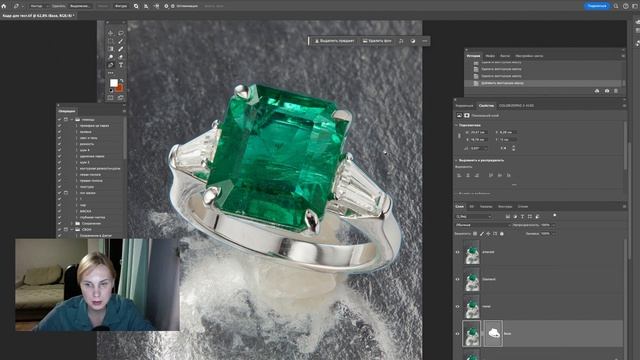Click layer mask thumbnail on selected layer

point(493,333)
